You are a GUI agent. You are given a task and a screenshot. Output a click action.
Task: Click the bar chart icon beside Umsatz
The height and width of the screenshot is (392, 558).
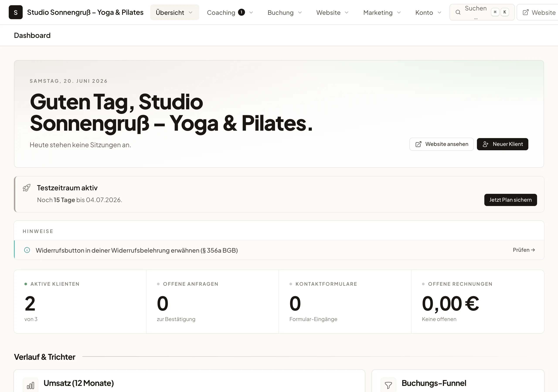[x=30, y=385]
